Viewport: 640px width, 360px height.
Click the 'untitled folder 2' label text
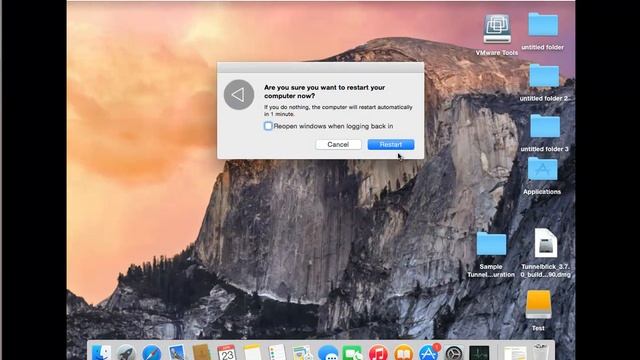point(544,98)
